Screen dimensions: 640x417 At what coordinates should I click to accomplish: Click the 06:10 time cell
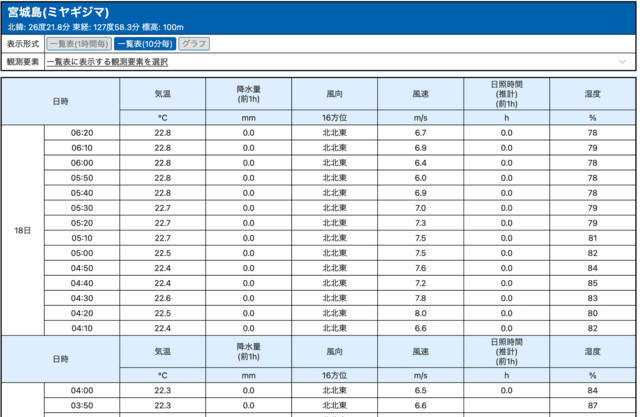coord(82,148)
